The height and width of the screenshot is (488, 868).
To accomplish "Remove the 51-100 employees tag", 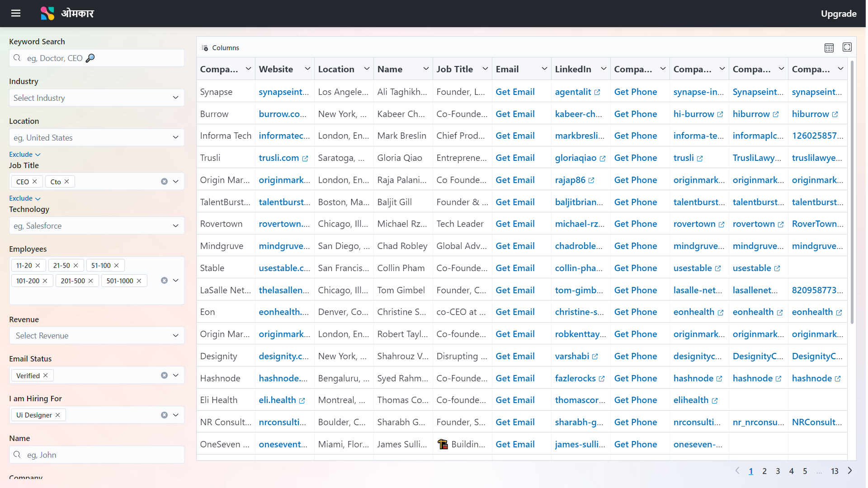I will click(117, 266).
